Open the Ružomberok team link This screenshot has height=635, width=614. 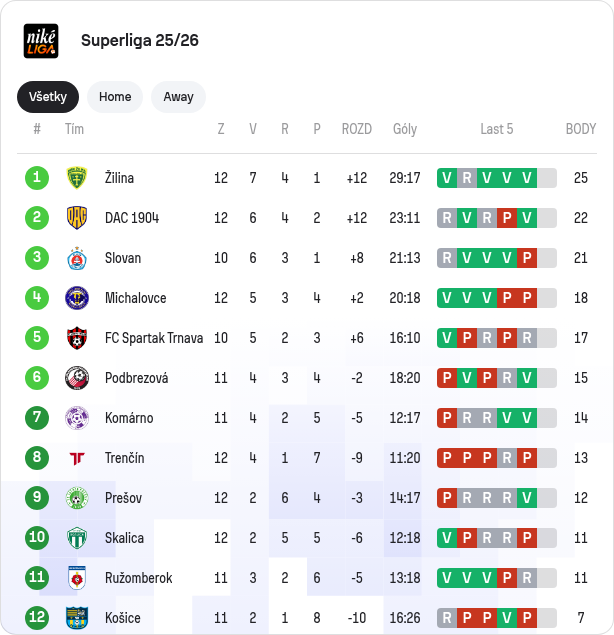point(138,578)
